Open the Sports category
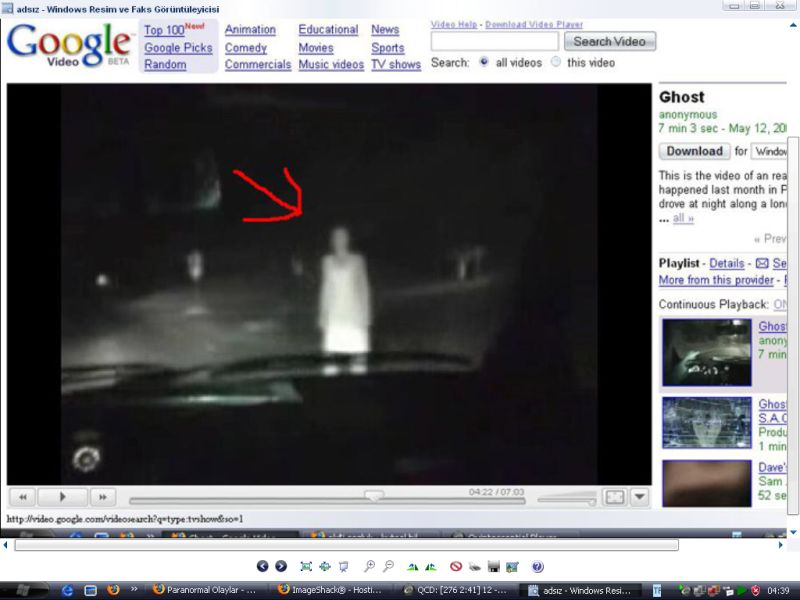This screenshot has width=800, height=600. coord(387,48)
